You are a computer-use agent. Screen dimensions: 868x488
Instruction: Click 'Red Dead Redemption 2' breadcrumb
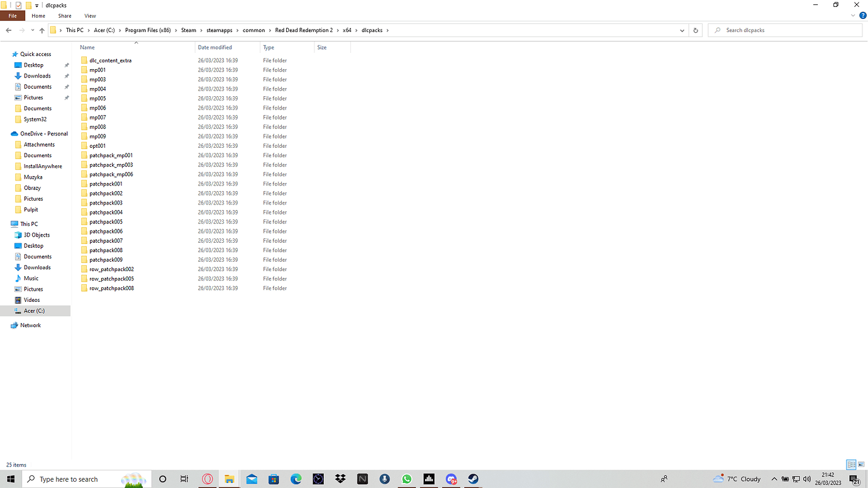(x=304, y=30)
